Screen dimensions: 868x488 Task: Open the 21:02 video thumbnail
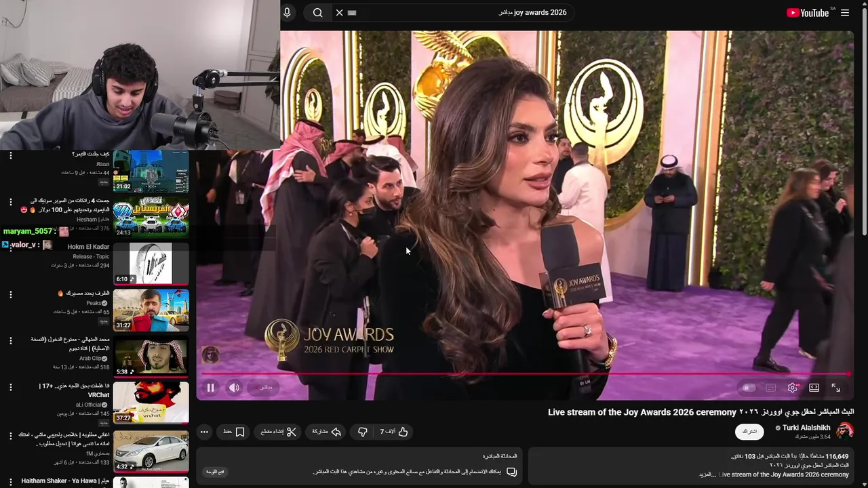(x=151, y=171)
